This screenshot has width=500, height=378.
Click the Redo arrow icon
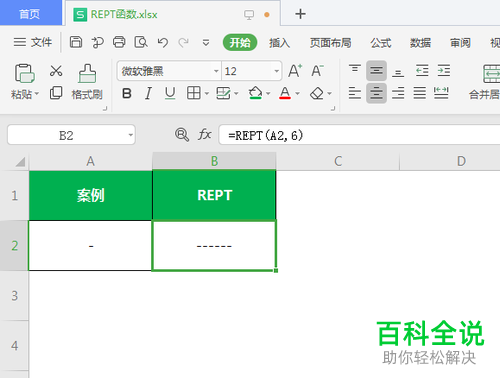tap(183, 42)
